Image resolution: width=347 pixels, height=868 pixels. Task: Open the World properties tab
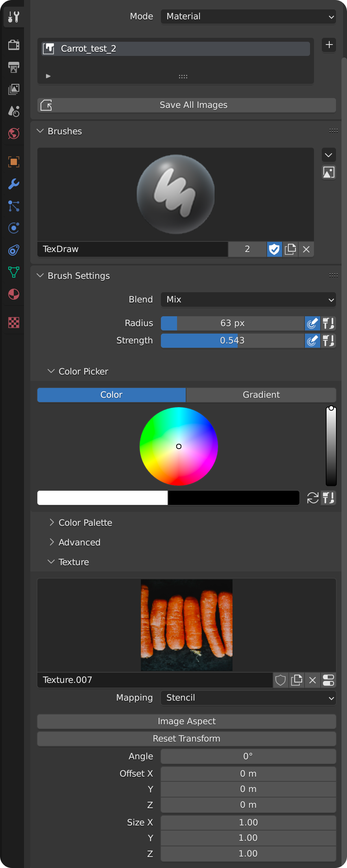(x=14, y=134)
